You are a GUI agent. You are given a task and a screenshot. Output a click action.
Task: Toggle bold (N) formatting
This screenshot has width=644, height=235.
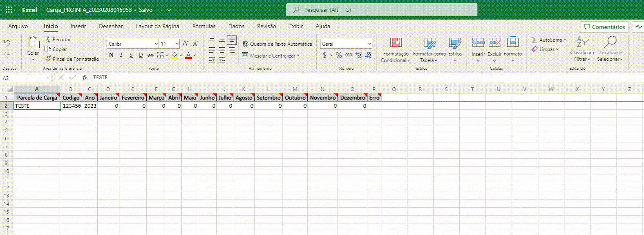pyautogui.click(x=111, y=55)
